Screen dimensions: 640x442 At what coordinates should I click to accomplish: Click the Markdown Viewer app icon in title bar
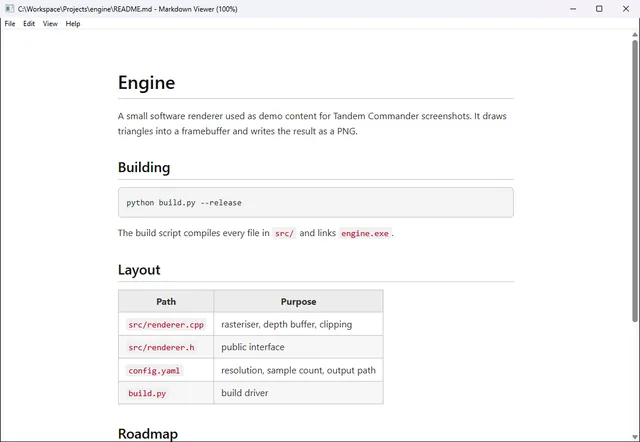(x=9, y=9)
